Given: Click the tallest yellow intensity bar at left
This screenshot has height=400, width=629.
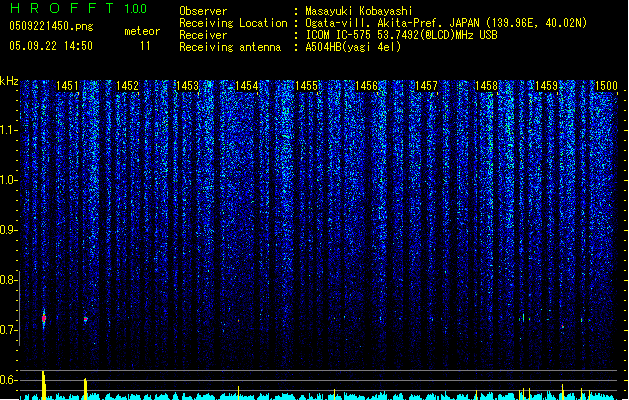Looking at the screenshot, I should 44,385.
